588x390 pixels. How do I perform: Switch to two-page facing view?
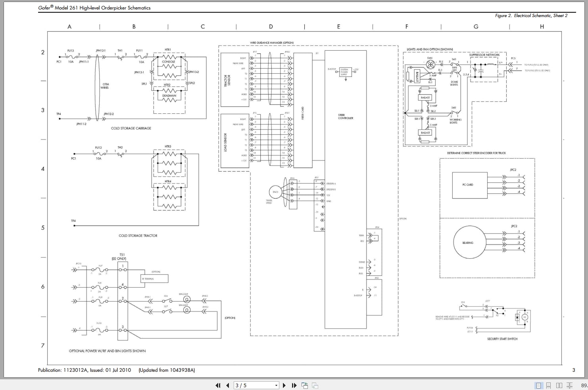tap(559, 385)
